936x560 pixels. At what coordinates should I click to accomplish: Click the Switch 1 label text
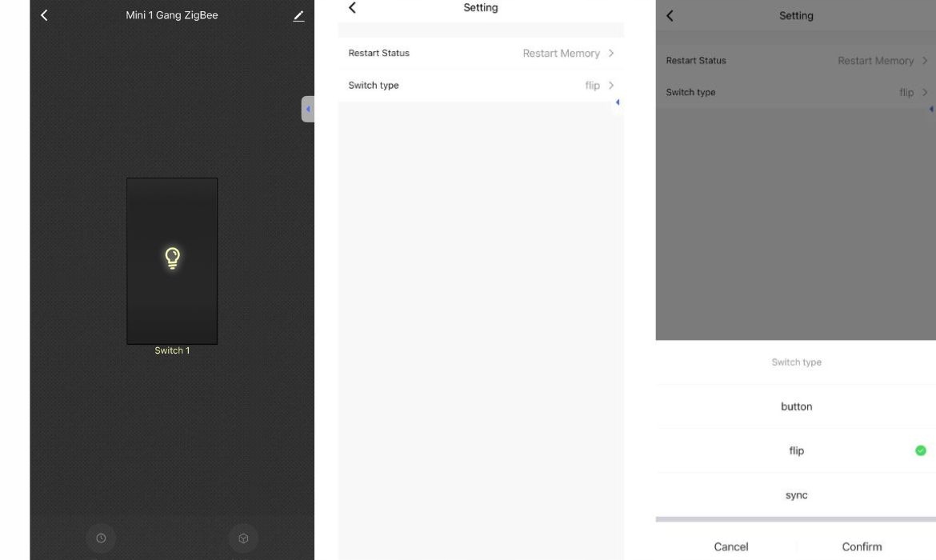tap(172, 350)
